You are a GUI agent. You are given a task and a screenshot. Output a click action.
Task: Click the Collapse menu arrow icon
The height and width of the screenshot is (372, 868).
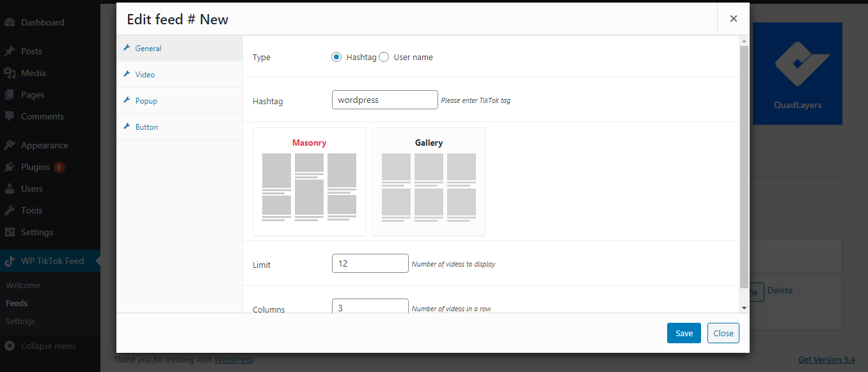(x=10, y=346)
